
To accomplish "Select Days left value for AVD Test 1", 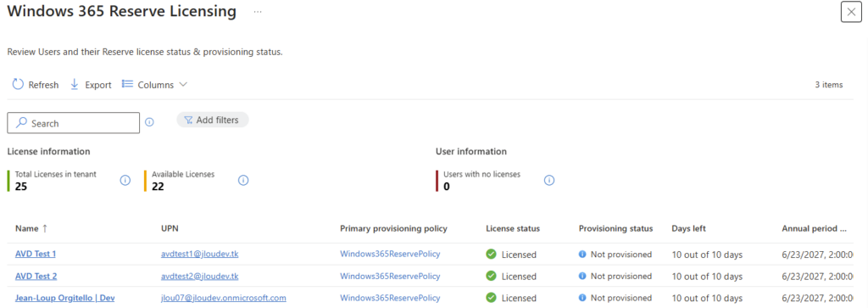I will click(x=707, y=255).
